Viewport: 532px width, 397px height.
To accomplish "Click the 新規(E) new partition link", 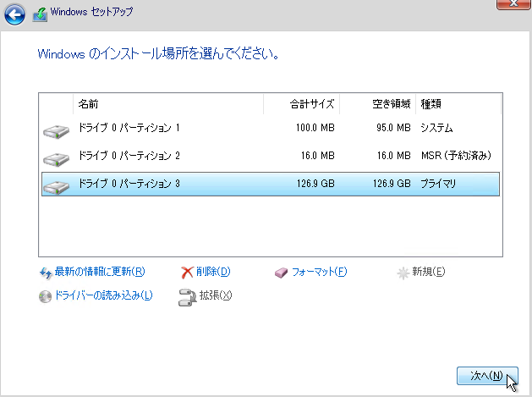I will [428, 272].
